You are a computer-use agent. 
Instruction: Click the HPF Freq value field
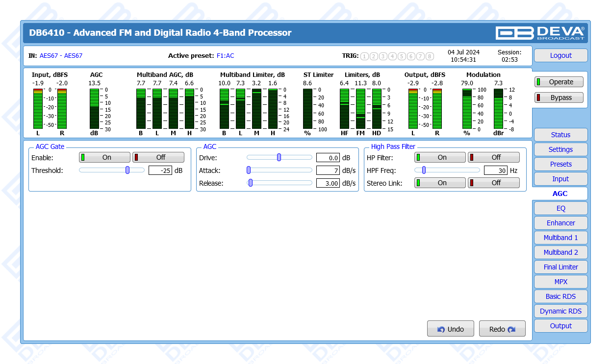tap(495, 170)
